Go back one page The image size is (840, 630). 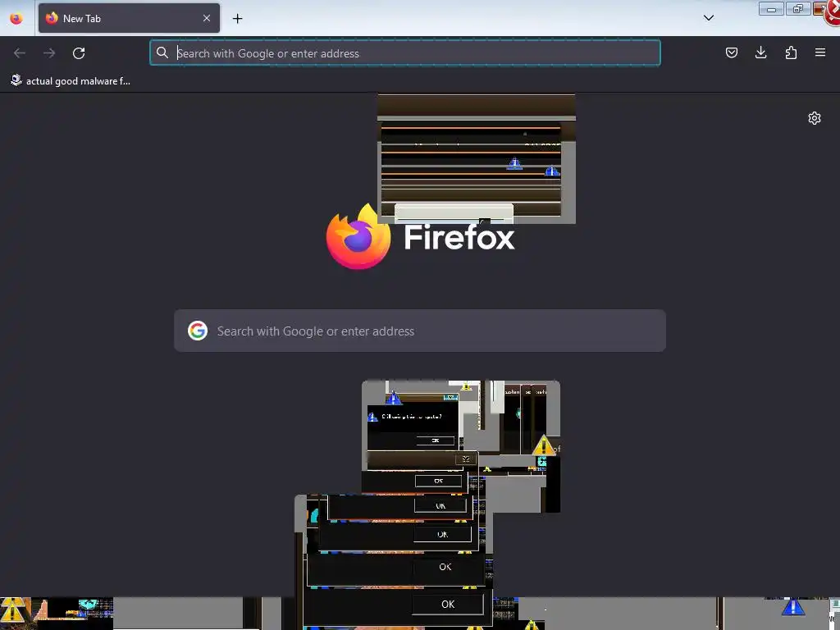[x=20, y=53]
